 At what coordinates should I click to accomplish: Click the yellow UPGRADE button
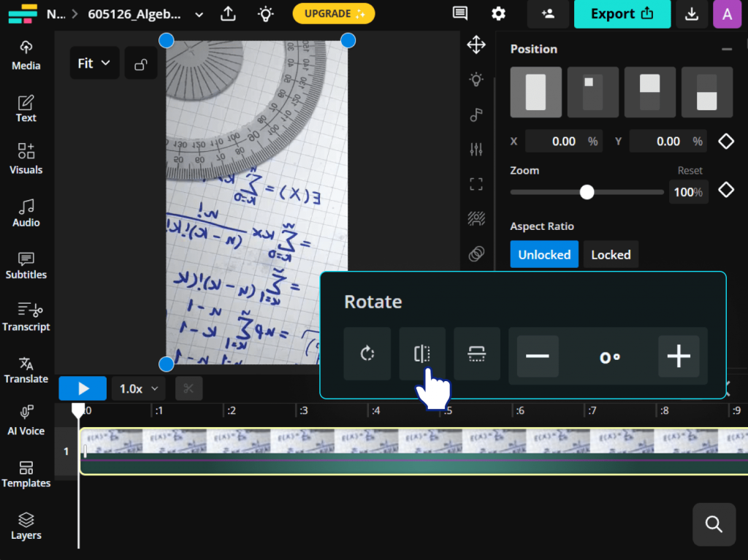tap(333, 14)
